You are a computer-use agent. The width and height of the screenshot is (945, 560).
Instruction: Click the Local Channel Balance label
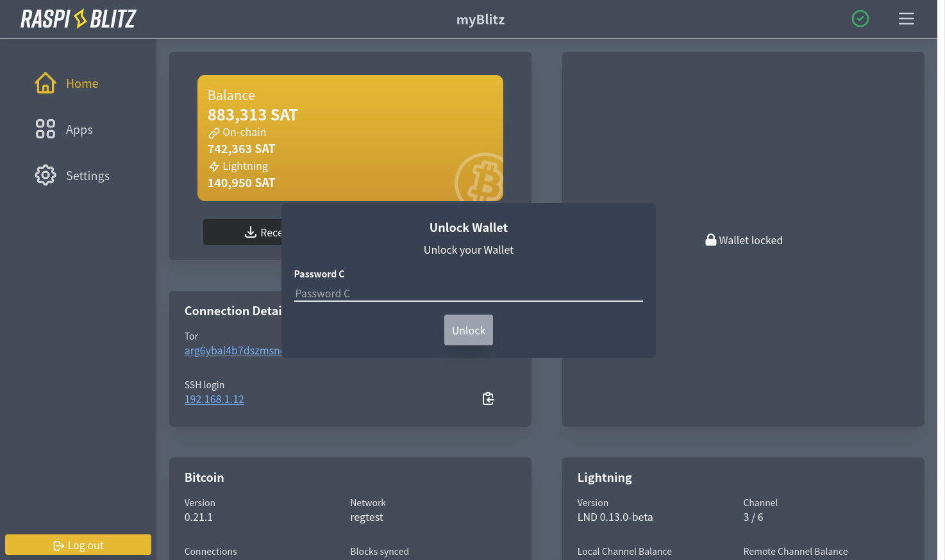624,551
